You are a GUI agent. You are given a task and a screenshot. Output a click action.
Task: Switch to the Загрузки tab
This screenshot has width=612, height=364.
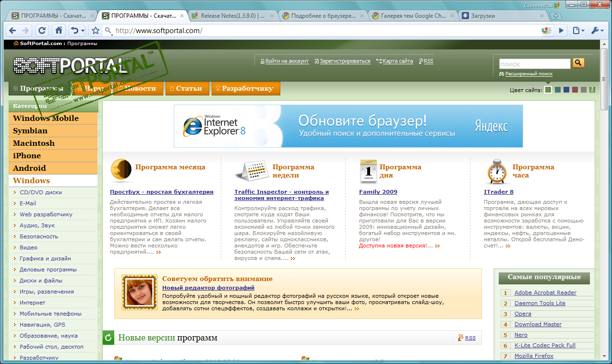coord(503,16)
